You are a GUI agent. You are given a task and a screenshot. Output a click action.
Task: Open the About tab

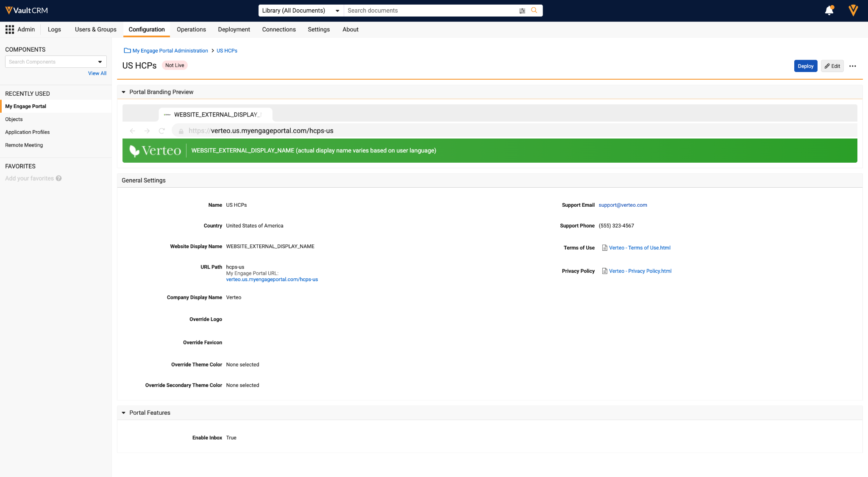pyautogui.click(x=351, y=29)
